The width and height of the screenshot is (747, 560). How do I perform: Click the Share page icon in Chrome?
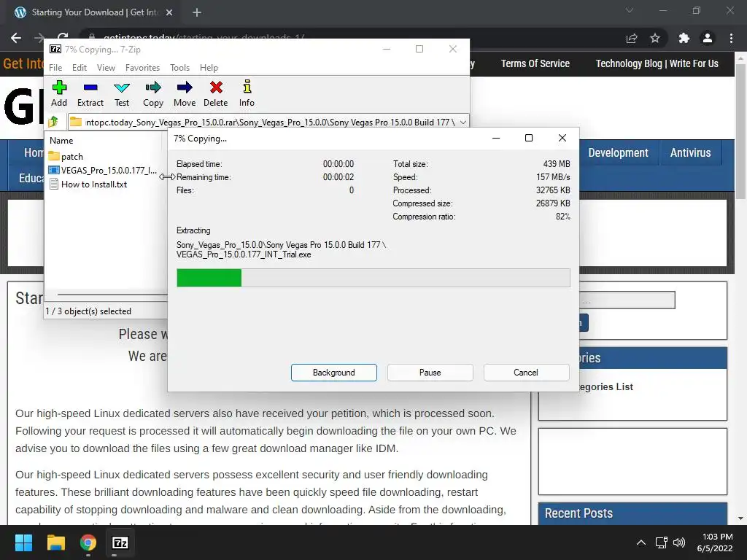(632, 39)
